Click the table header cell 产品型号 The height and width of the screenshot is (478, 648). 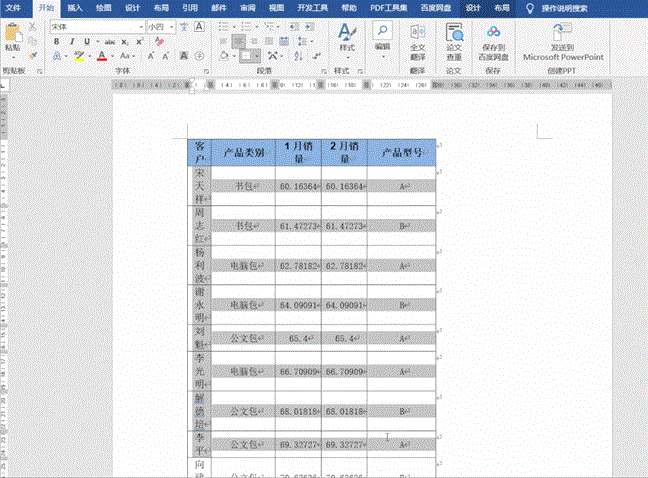click(x=401, y=153)
